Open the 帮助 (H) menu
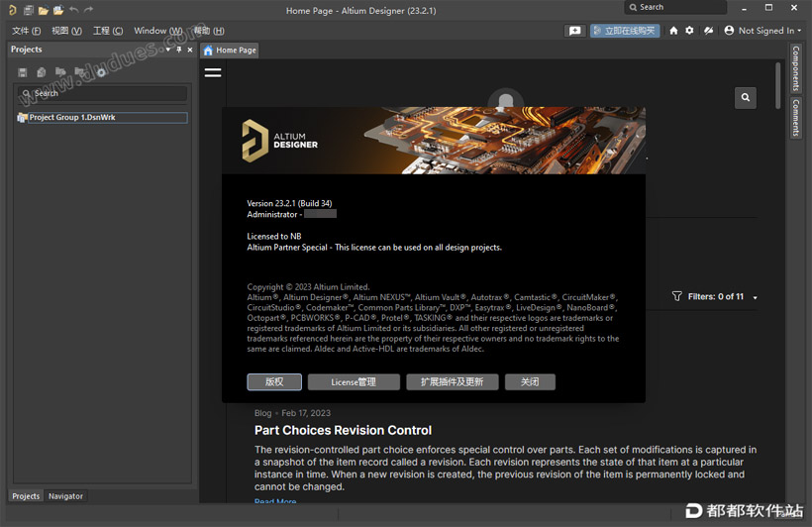 click(209, 31)
